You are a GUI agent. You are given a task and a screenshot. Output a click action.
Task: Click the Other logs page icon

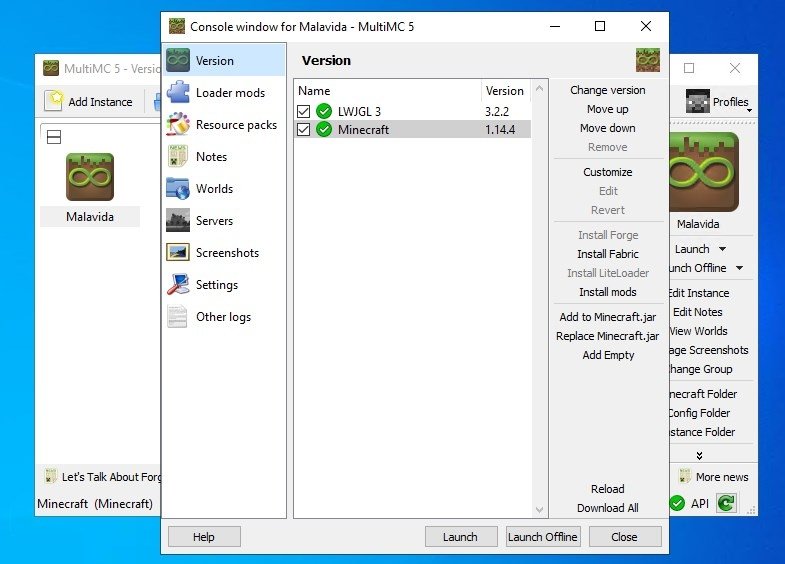178,317
